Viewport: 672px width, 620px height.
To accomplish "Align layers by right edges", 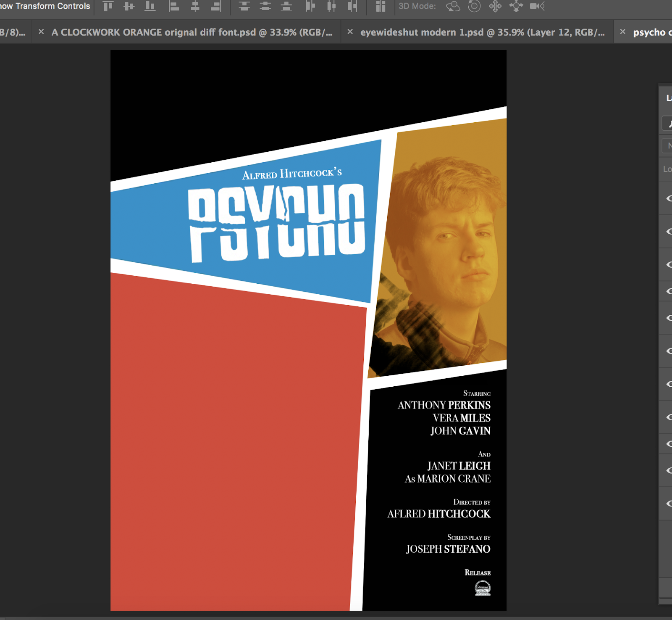I will [216, 6].
